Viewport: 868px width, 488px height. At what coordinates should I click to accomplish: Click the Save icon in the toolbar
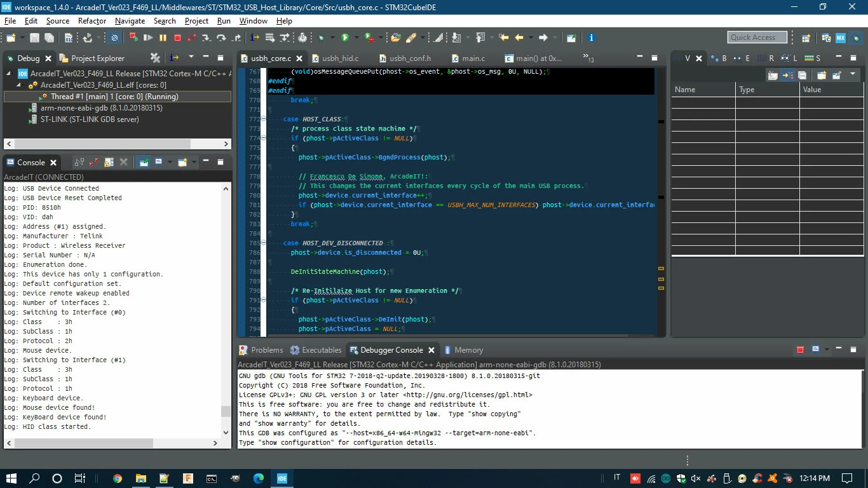tap(34, 38)
